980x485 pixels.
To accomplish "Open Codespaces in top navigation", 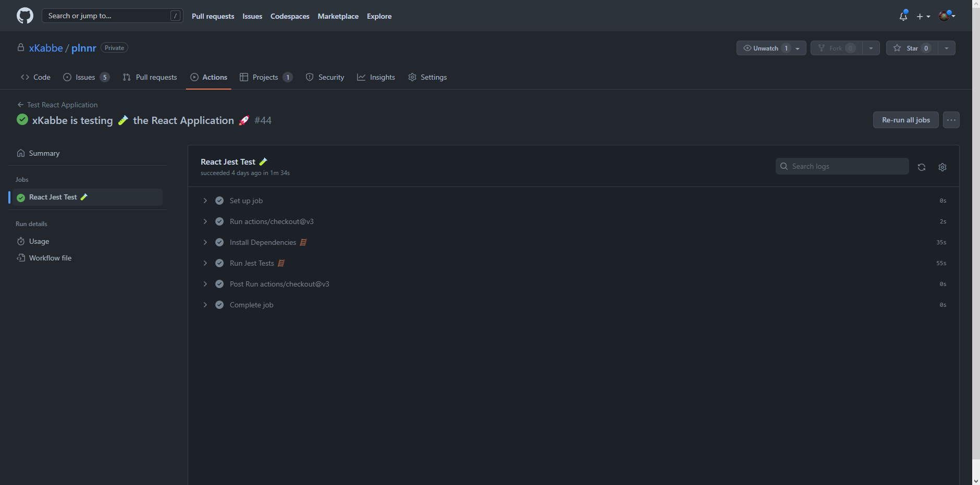I will [290, 16].
